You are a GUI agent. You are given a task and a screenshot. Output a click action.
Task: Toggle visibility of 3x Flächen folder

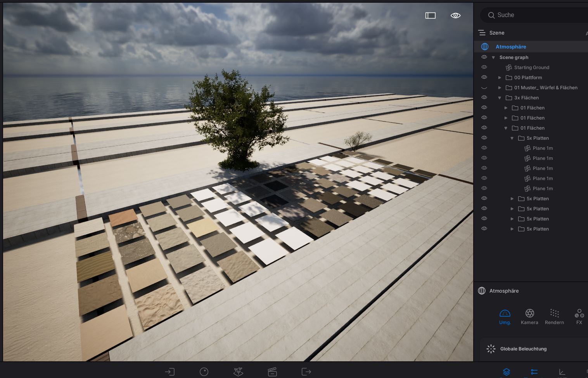point(484,97)
